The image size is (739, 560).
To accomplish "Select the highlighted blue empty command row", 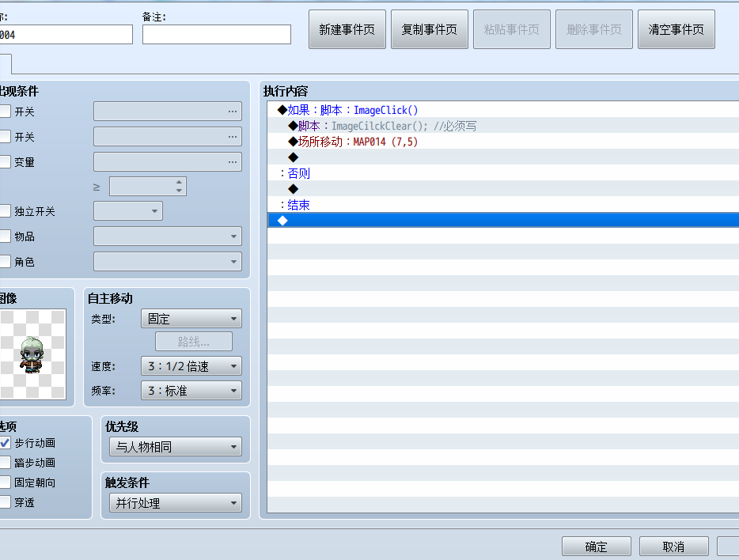I will point(503,221).
